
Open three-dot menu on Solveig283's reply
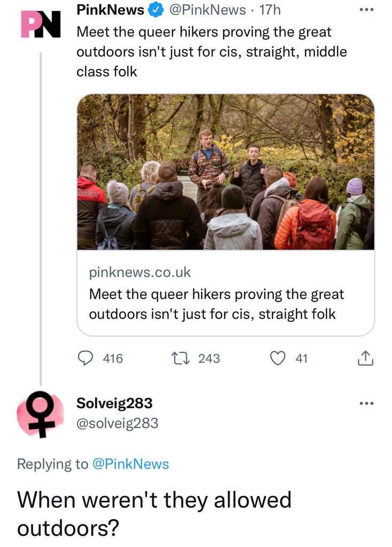click(x=365, y=404)
